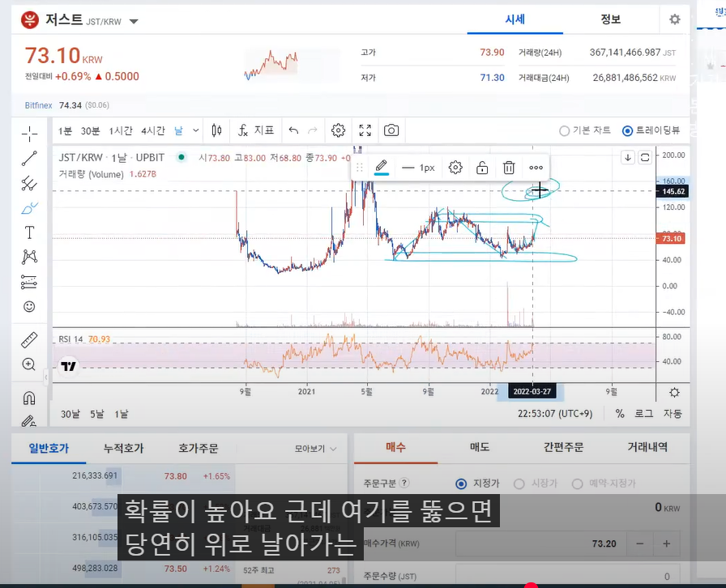The image size is (726, 588).
Task: Open the JST/KRW market selector dropdown
Action: (x=134, y=21)
